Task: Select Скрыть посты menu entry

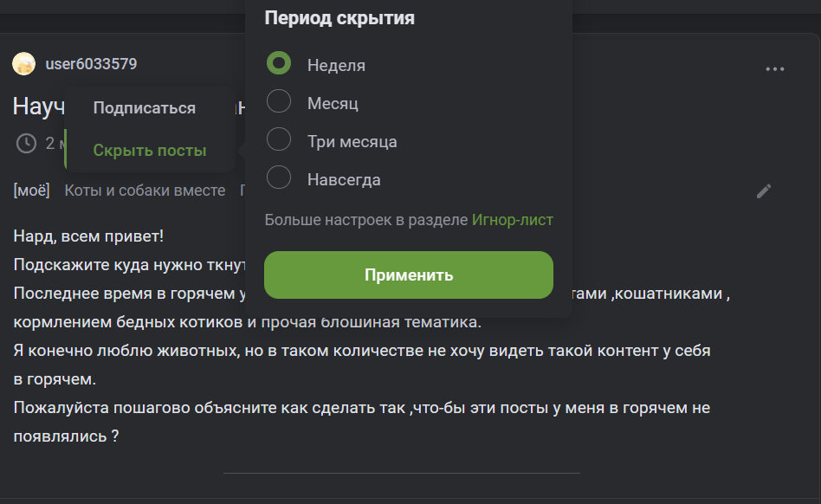Action: (149, 151)
